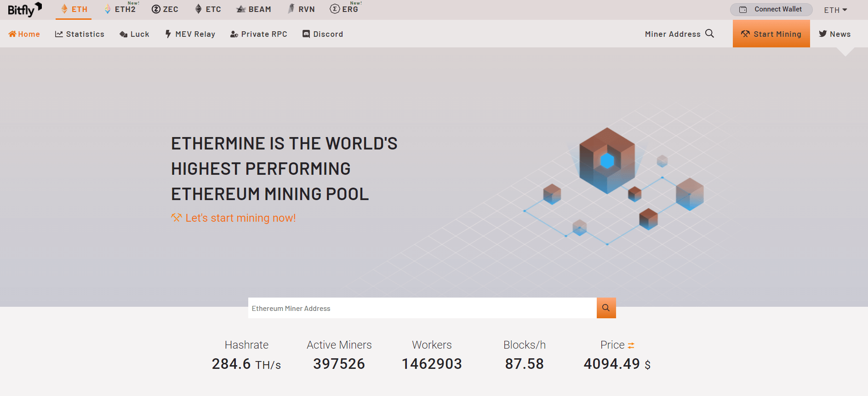868x396 pixels.
Task: Click the user-lock icon for Private RPC
Action: pos(234,34)
